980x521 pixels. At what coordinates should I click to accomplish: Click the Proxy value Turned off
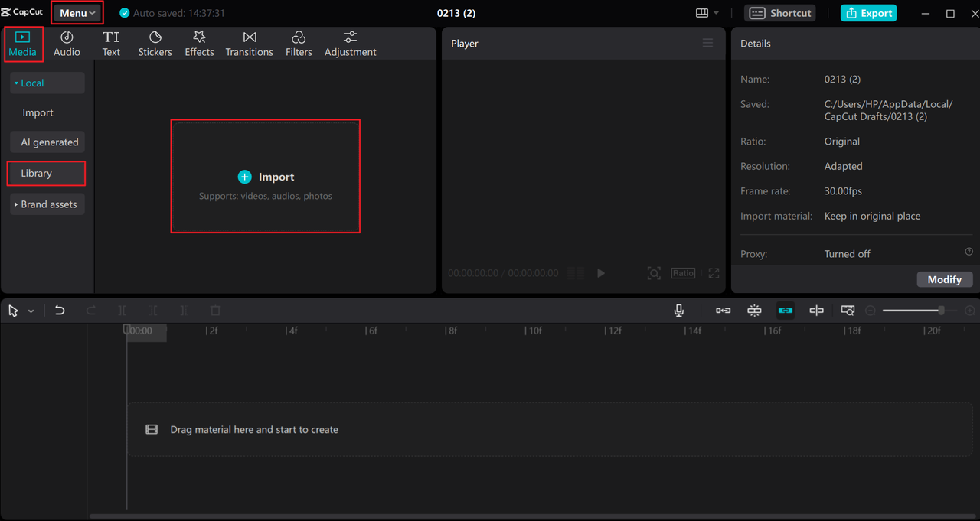coord(847,254)
